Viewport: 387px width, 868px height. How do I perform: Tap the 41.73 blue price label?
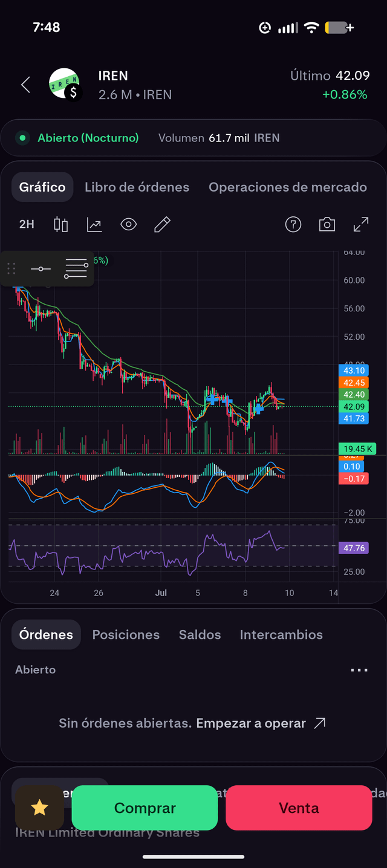pos(354,418)
